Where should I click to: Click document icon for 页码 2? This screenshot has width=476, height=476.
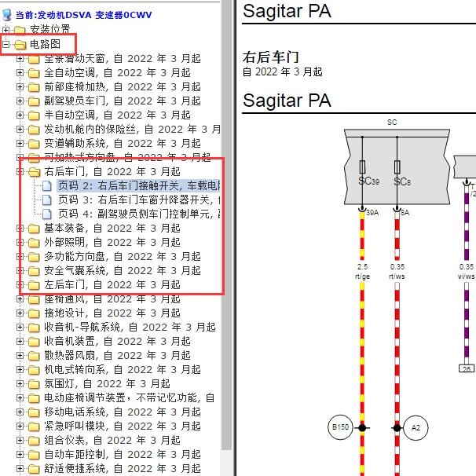pyautogui.click(x=47, y=186)
